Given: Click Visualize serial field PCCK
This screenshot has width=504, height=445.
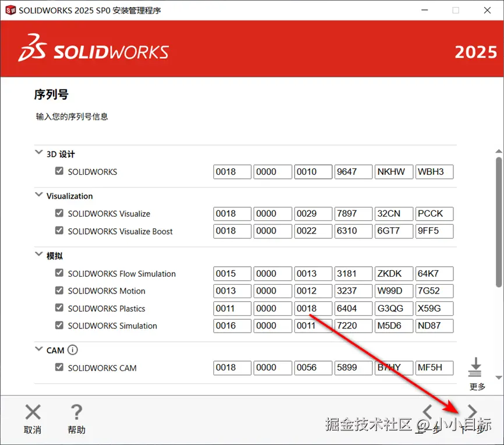Looking at the screenshot, I should pyautogui.click(x=434, y=214).
